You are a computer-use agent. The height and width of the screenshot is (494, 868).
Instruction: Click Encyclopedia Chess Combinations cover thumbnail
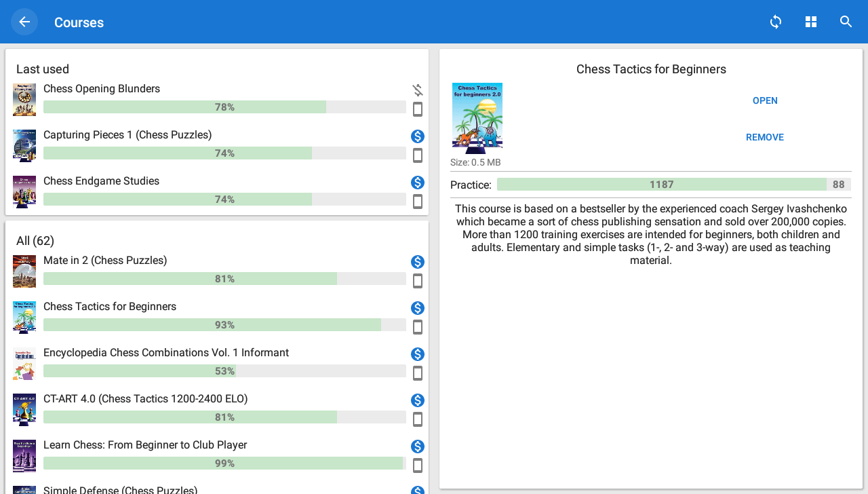[x=24, y=364]
